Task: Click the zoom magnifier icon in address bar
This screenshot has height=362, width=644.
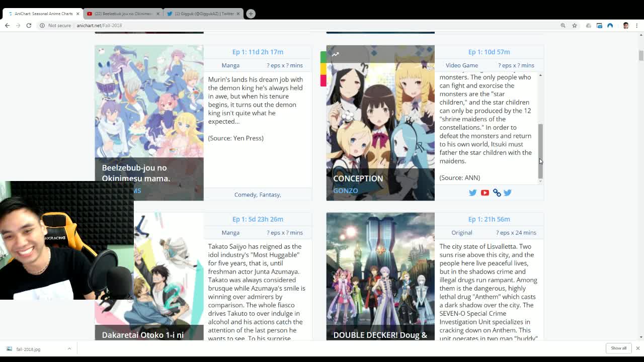Action: pyautogui.click(x=563, y=26)
